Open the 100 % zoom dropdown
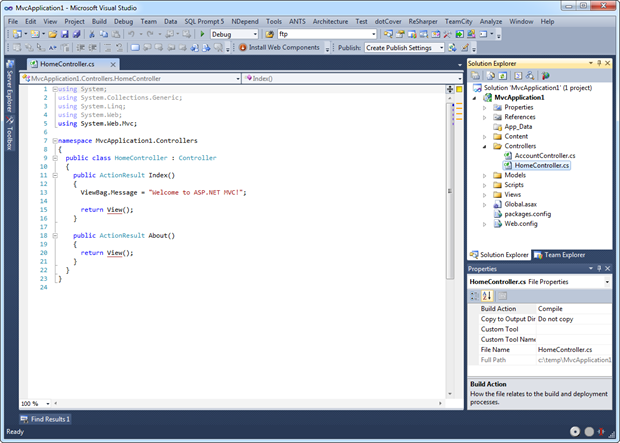Viewport: 620px width, 443px height. (x=48, y=404)
